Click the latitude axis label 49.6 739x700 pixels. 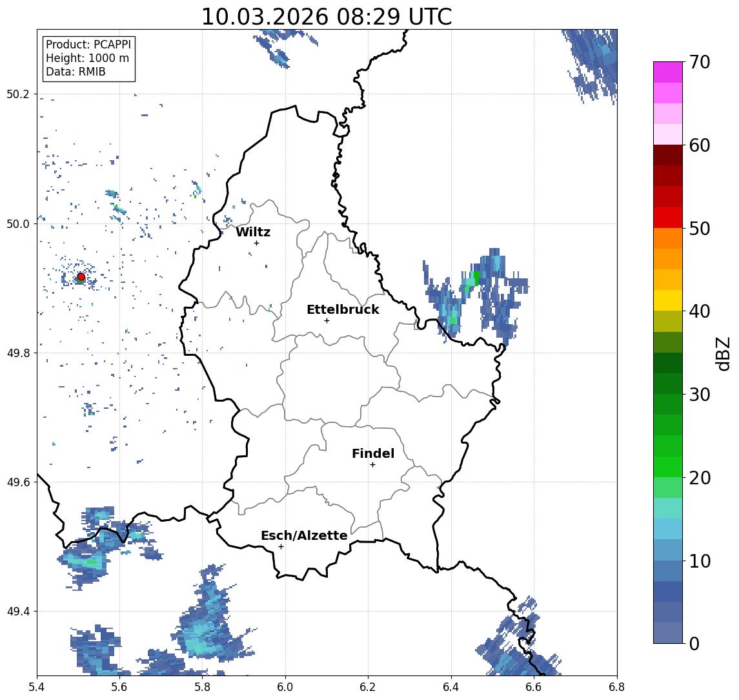click(x=17, y=482)
